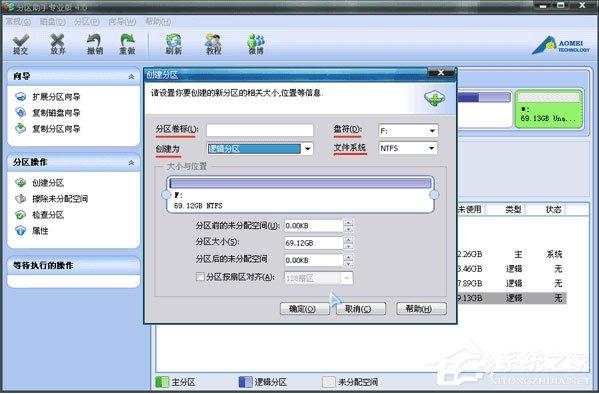Open the 分区 menu in menu bar

(x=87, y=22)
